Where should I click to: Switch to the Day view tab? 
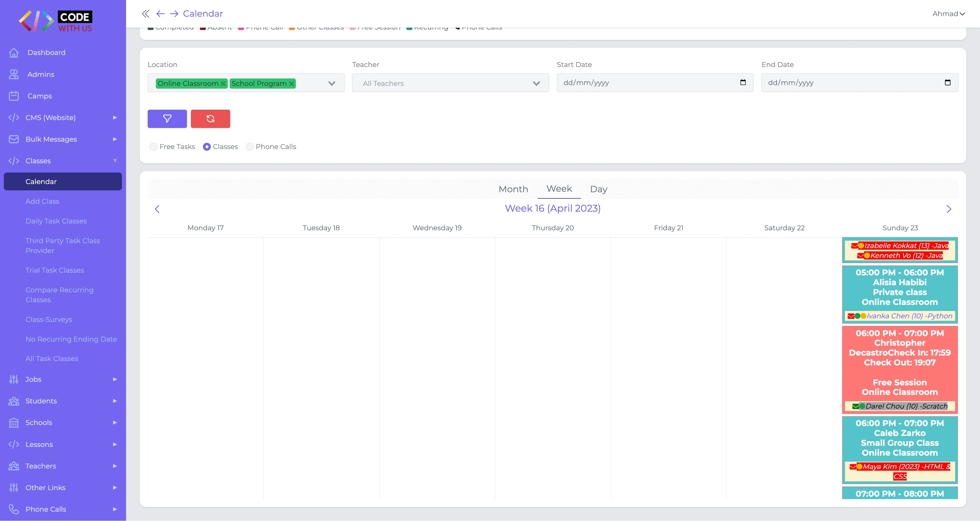pos(599,189)
